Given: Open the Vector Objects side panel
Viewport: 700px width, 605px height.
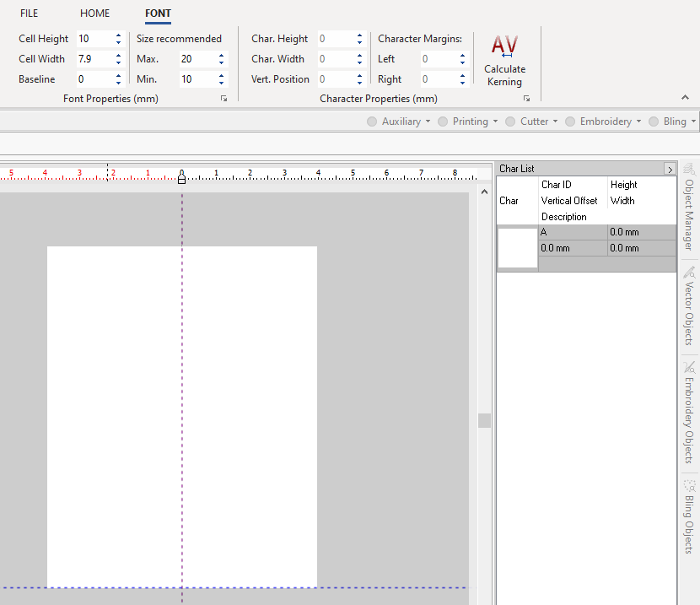Looking at the screenshot, I should click(x=689, y=306).
